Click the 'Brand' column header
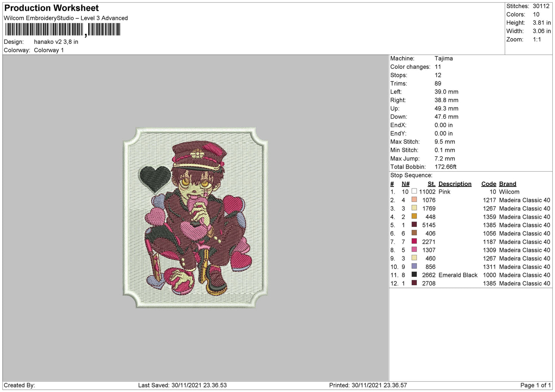This screenshot has height=392, width=555. [507, 184]
